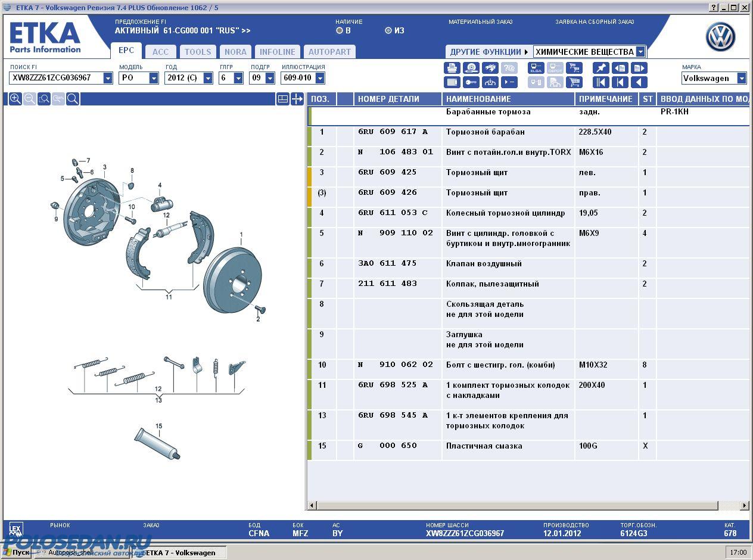Click the Пуск start button

16,552
